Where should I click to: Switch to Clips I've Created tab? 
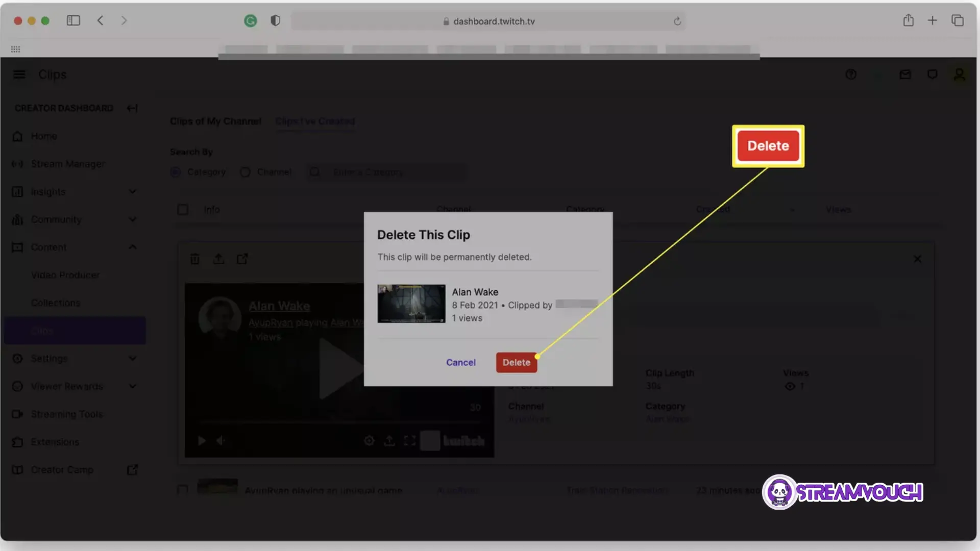(x=314, y=122)
